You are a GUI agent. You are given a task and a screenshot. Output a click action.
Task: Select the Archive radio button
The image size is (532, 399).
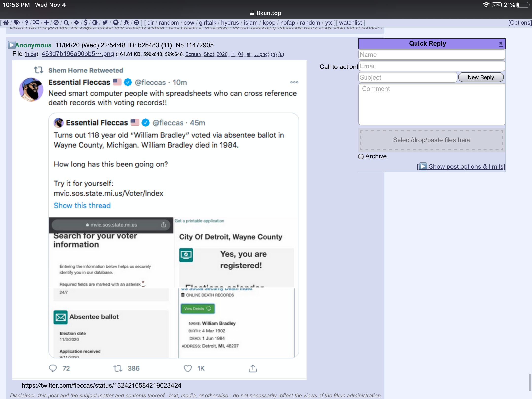[x=361, y=157]
